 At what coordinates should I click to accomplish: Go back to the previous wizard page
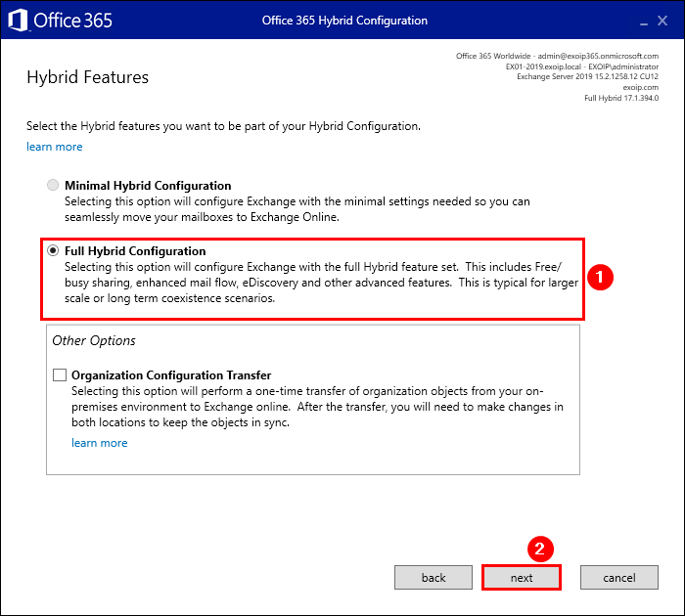434,578
